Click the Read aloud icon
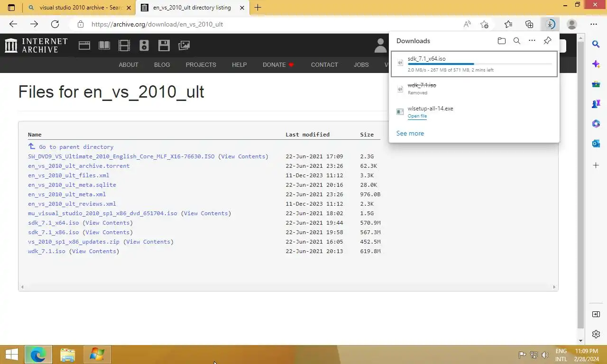Image resolution: width=607 pixels, height=364 pixels. coord(467,24)
